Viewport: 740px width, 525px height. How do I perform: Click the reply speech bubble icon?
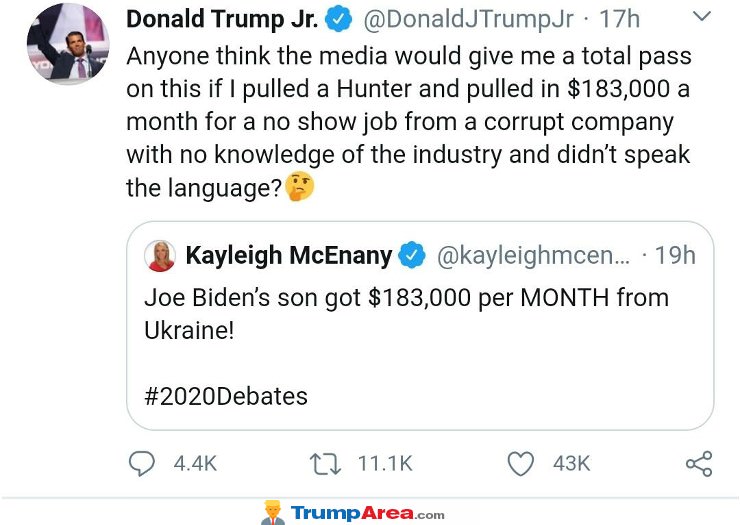145,463
